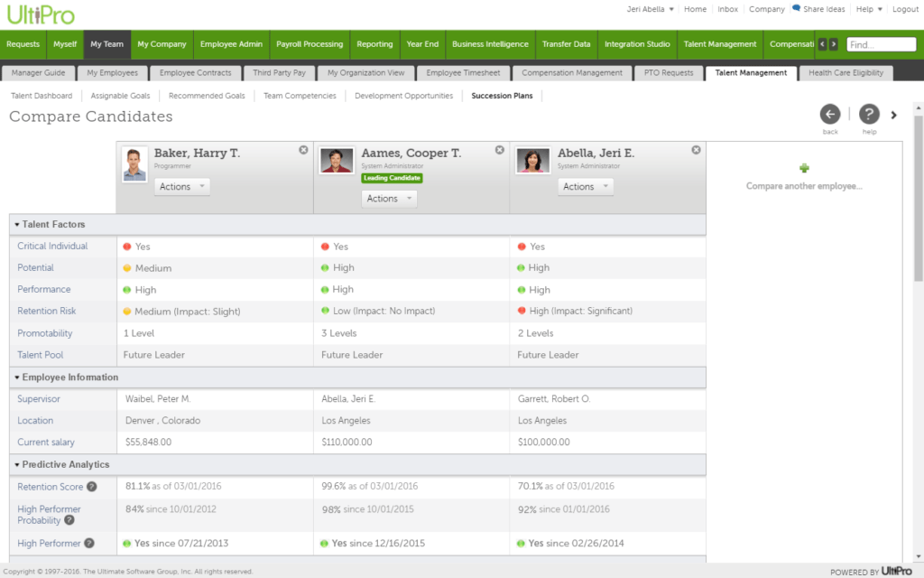Viewport: 924px width, 578px height.
Task: Remove Aames, Cooper T. from comparison
Action: (500, 150)
